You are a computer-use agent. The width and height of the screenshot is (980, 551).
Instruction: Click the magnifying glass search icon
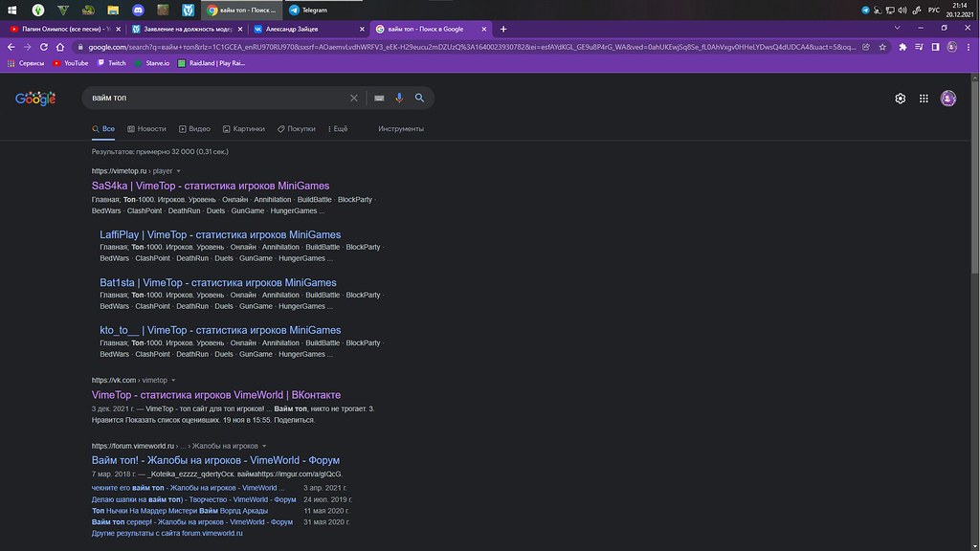419,98
